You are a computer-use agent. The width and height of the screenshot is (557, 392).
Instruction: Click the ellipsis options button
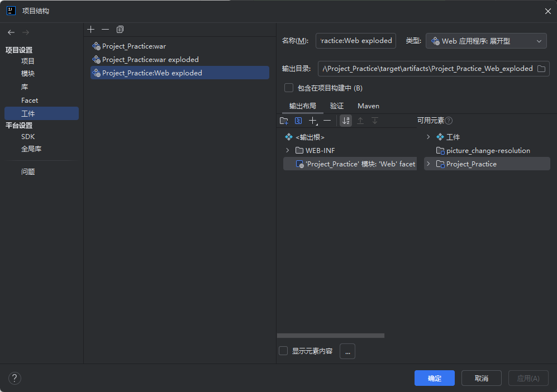[x=347, y=351]
